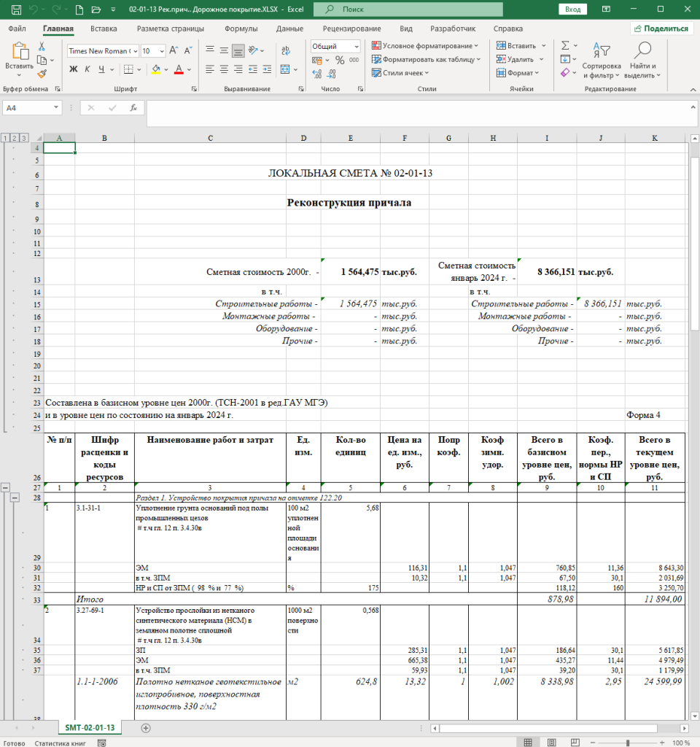Click AutoSum sigma icon
The image size is (700, 747).
click(x=565, y=46)
